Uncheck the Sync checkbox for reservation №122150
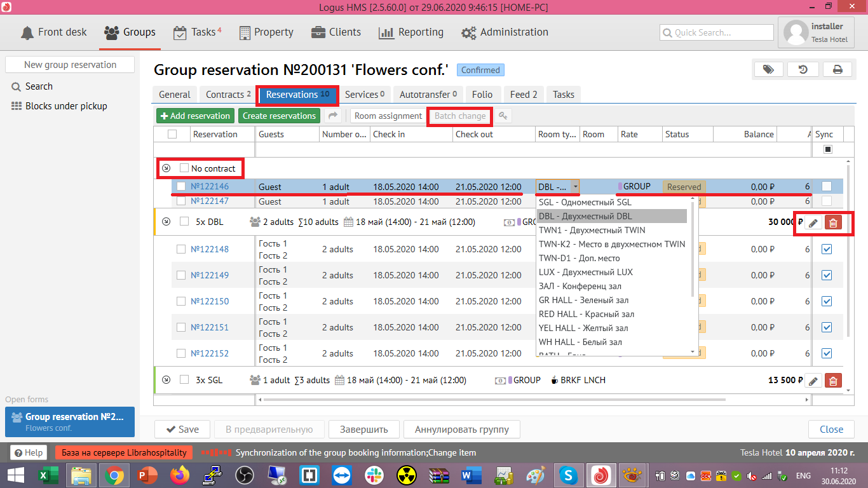The height and width of the screenshot is (488, 868). (826, 301)
